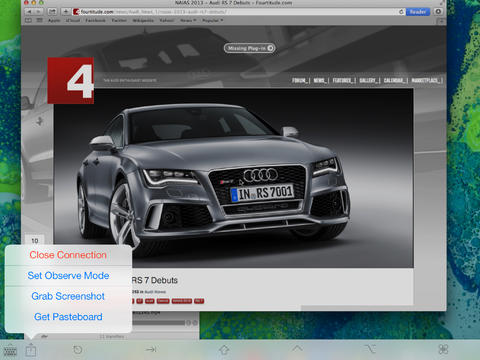This screenshot has width=480, height=360.
Task: Choose Grab Screenshot from the popup
Action: (x=68, y=296)
